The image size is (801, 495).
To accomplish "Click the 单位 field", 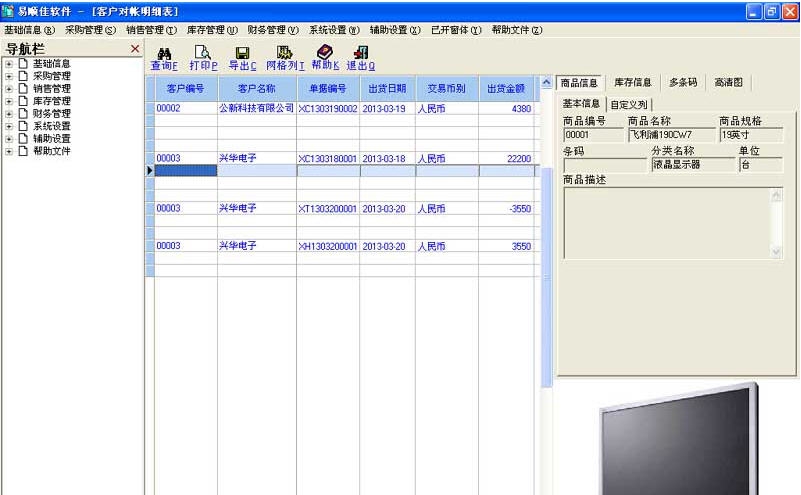I will tap(761, 164).
